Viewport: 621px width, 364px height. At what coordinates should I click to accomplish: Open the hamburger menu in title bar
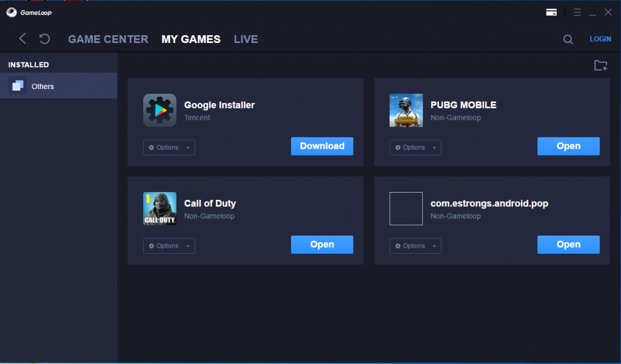[577, 12]
